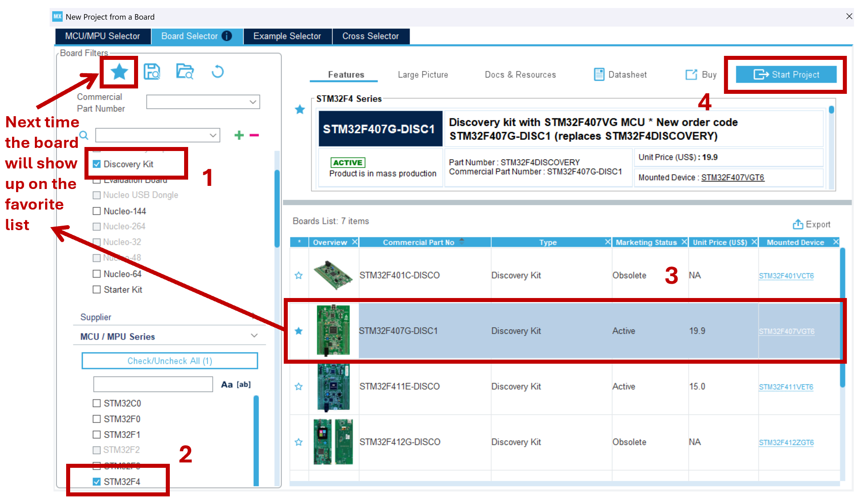Screen dimensions: 862x504
Task: Open the Cross Selector tab
Action: [370, 36]
